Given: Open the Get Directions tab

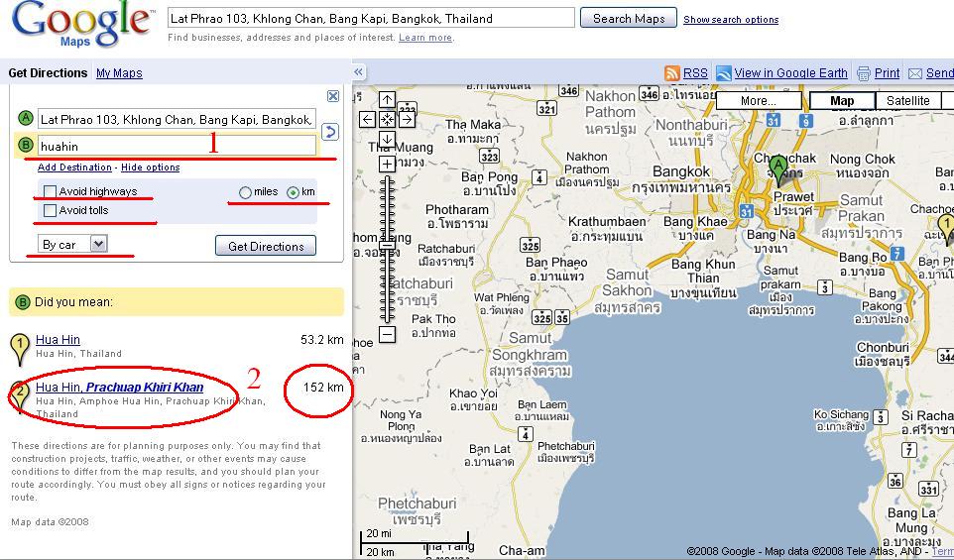Looking at the screenshot, I should (x=48, y=73).
